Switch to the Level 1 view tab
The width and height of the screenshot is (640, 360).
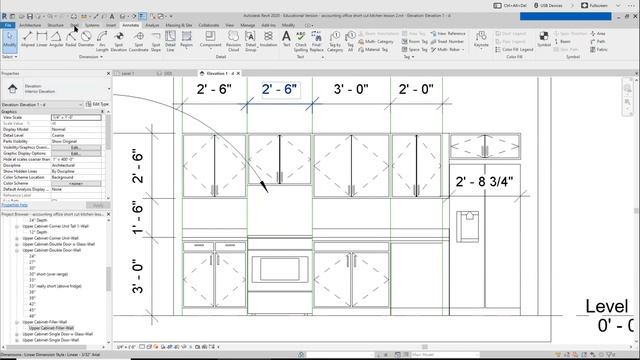point(128,73)
